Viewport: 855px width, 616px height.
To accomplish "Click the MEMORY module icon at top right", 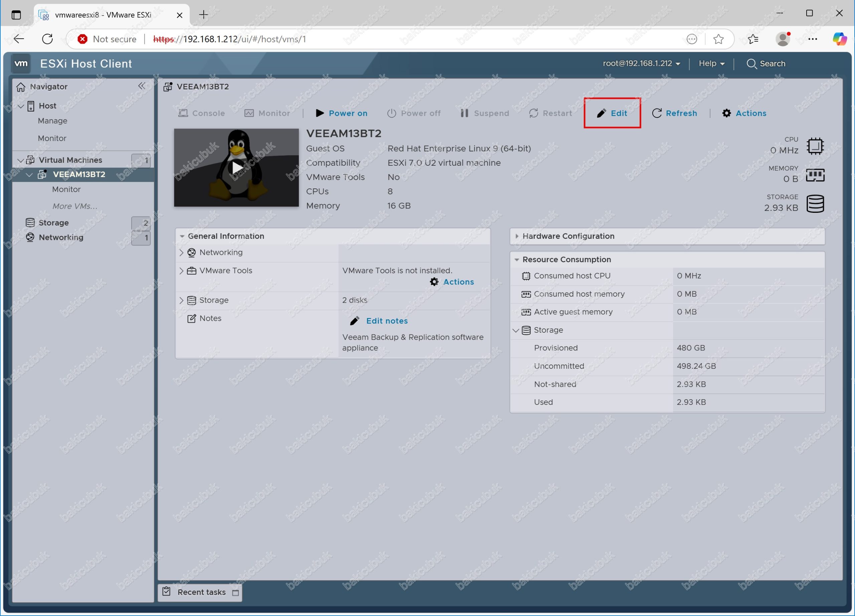I will [x=815, y=175].
